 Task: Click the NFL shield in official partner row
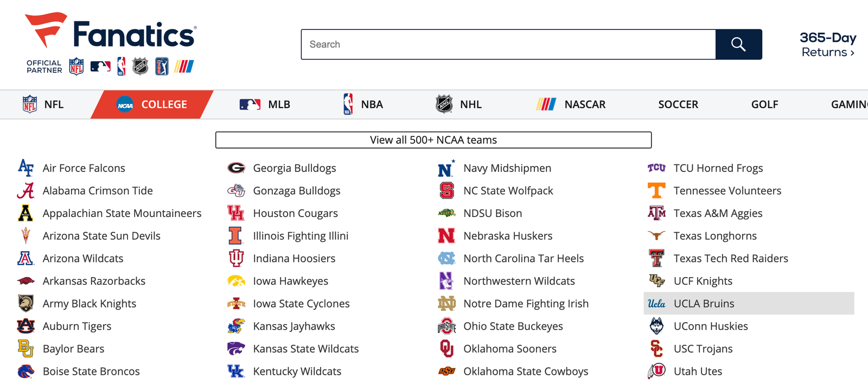(76, 67)
